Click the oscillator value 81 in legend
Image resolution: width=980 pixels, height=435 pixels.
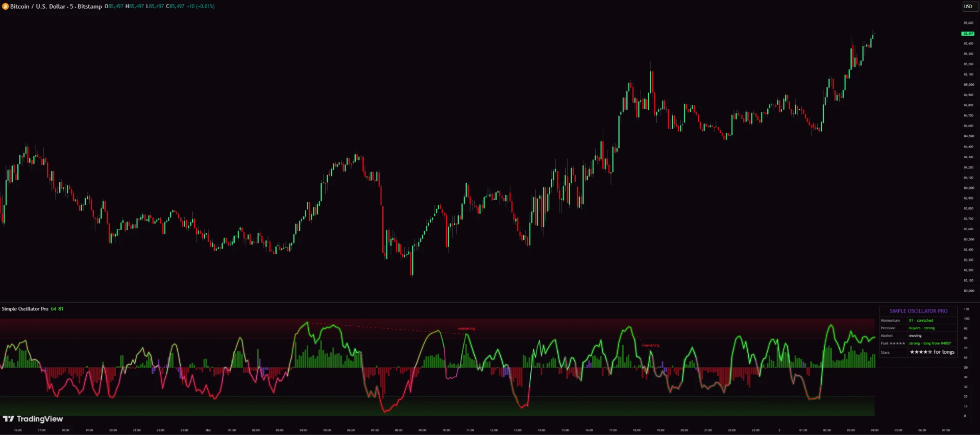(61, 309)
